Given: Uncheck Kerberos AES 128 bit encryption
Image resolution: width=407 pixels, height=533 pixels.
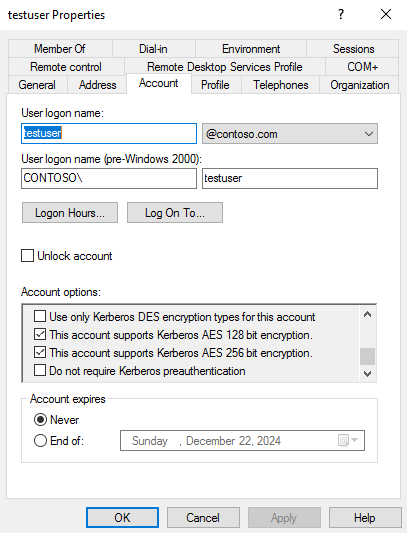Looking at the screenshot, I should [40, 334].
